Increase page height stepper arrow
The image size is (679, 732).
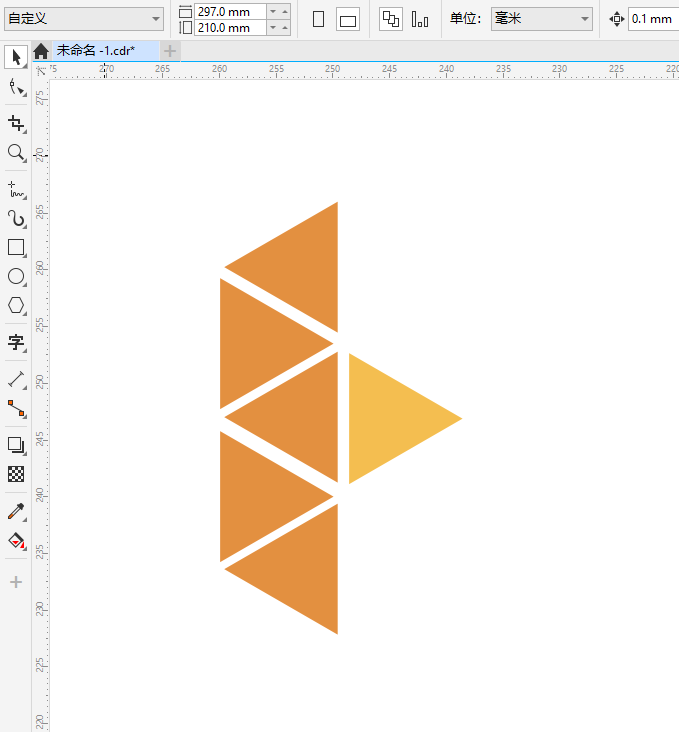point(285,28)
